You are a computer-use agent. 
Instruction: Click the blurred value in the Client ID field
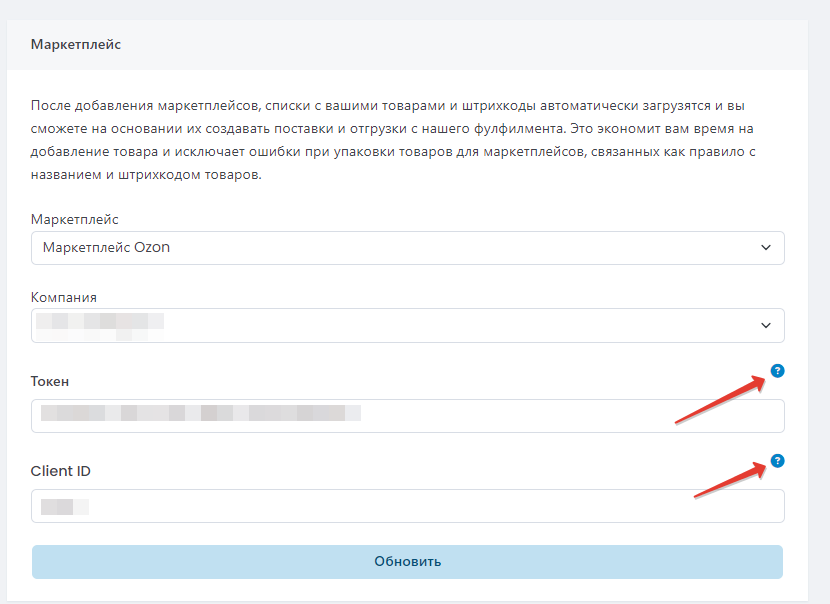point(65,506)
